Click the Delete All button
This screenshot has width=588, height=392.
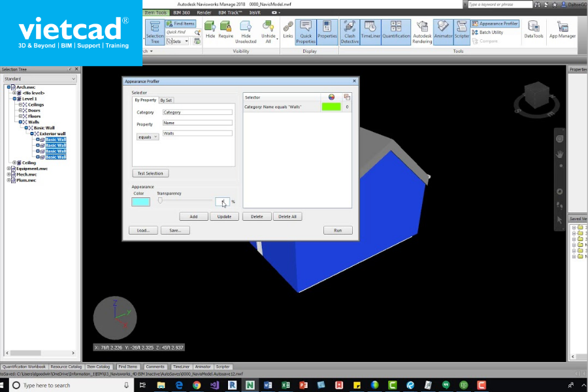287,216
